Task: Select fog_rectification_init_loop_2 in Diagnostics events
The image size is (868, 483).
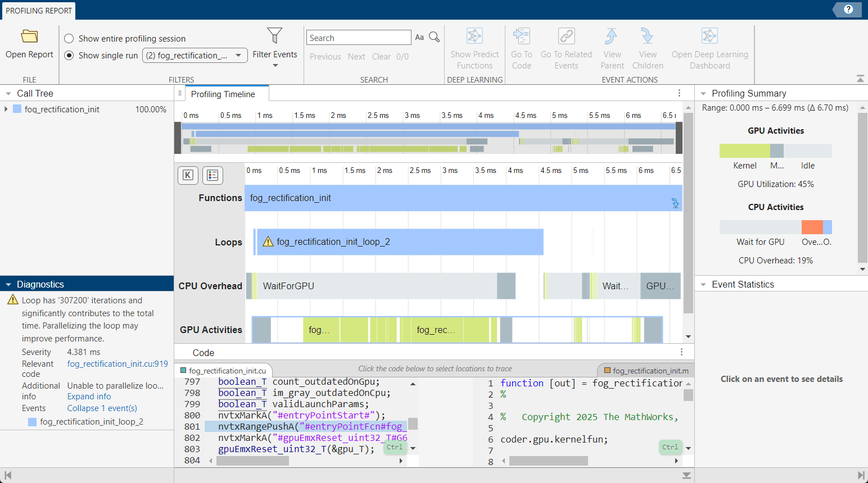Action: click(92, 422)
